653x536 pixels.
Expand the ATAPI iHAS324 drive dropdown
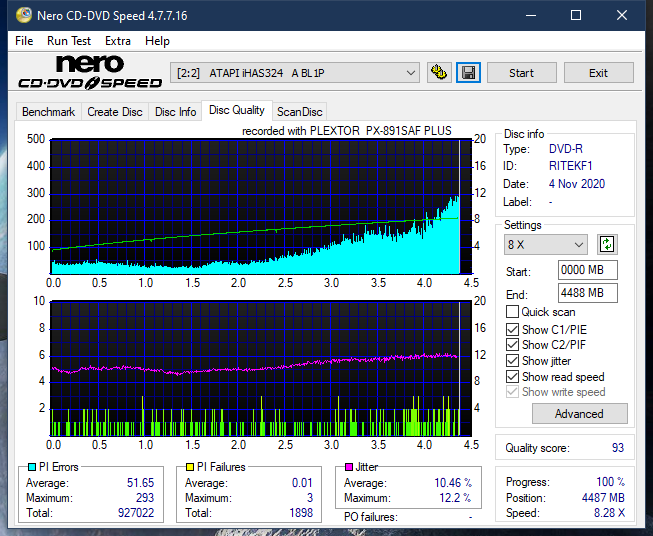click(295, 73)
